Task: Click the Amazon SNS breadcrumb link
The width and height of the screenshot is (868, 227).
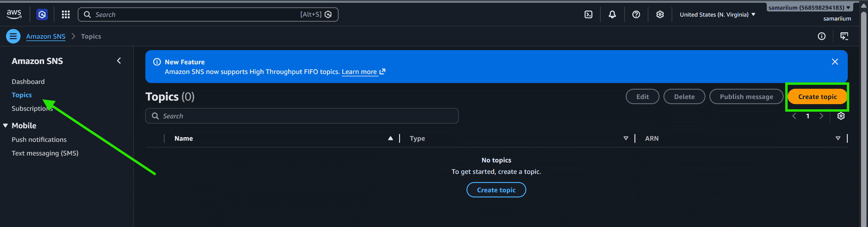Action: tap(46, 36)
